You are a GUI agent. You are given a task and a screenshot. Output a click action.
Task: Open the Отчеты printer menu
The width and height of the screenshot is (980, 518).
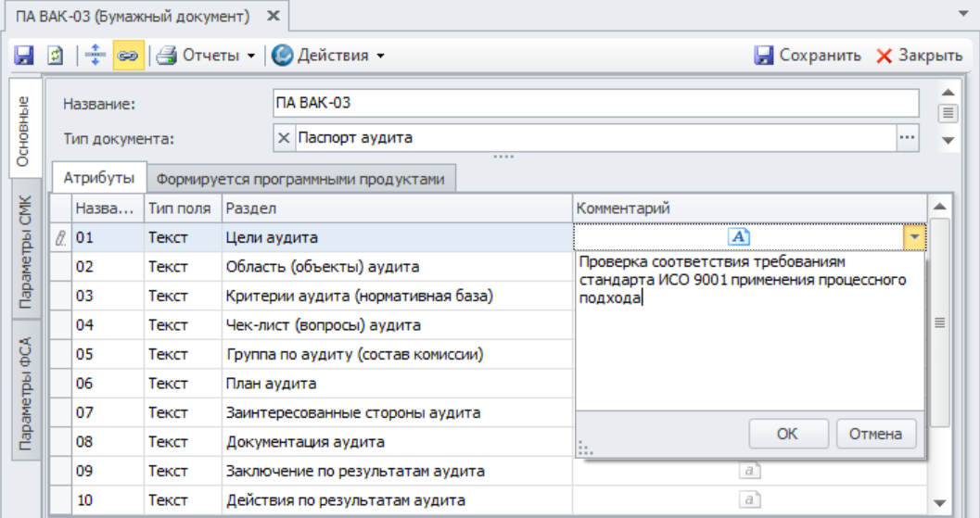(205, 56)
